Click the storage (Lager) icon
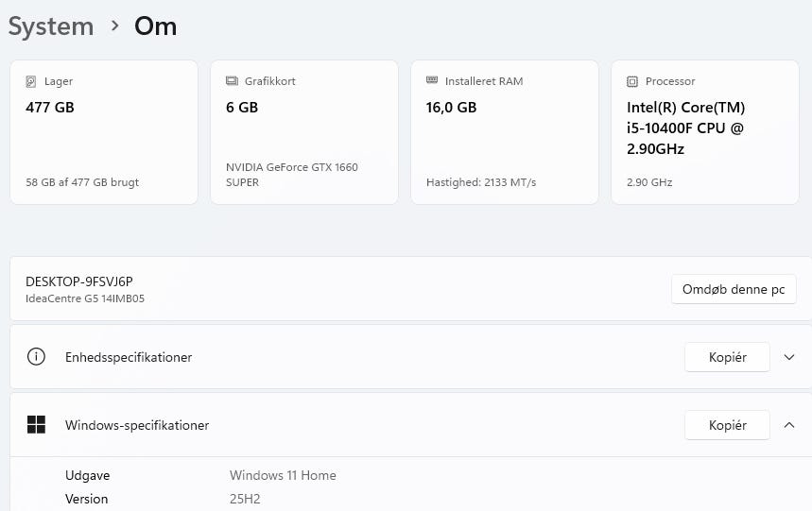 coord(31,81)
